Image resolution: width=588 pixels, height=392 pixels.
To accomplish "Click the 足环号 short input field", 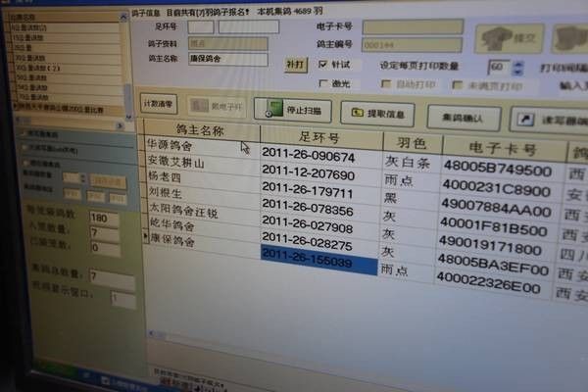I will tap(201, 26).
